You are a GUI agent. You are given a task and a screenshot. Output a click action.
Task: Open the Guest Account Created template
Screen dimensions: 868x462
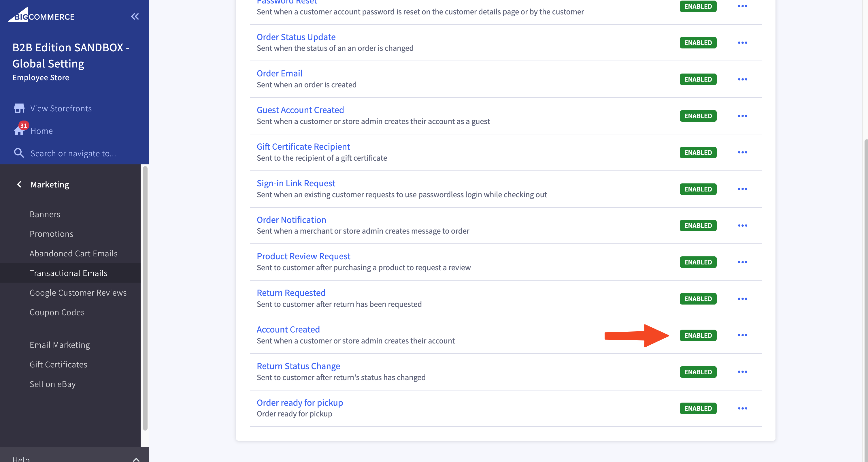pos(300,110)
